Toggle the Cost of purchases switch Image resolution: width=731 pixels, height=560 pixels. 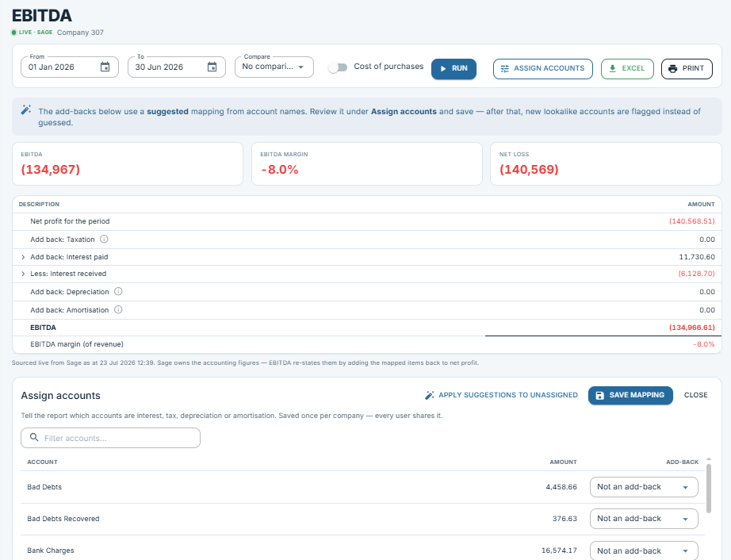(338, 67)
